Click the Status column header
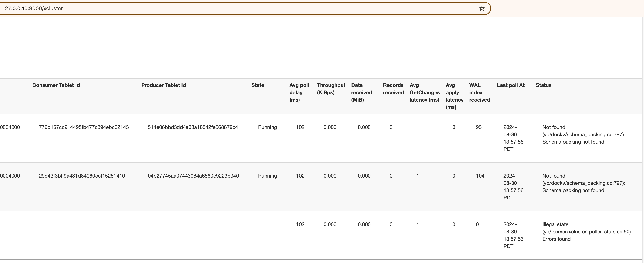 pos(544,85)
